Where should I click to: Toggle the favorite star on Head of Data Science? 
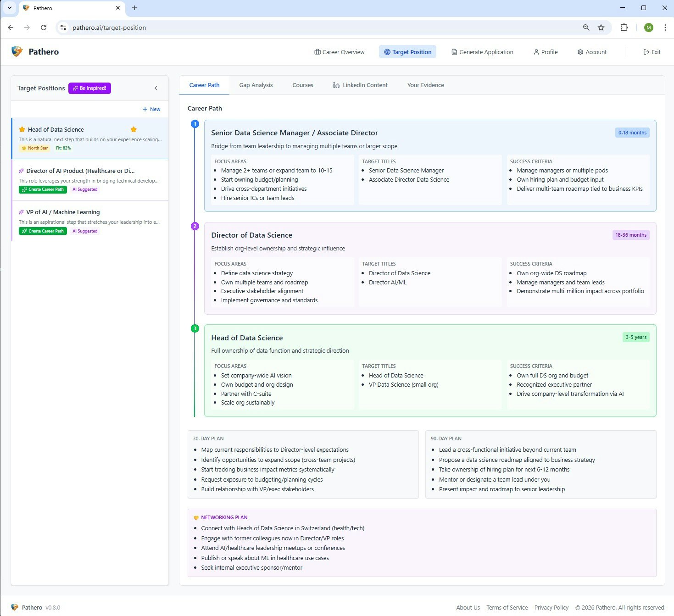point(134,129)
